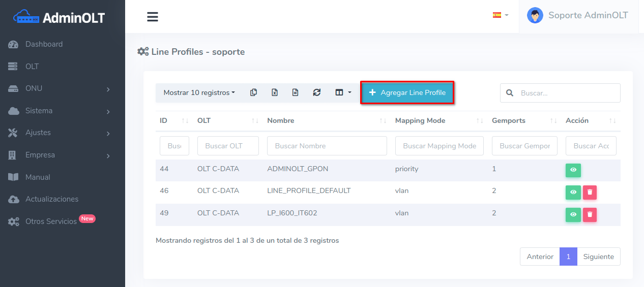Click the Soporte AdminOLT user avatar

(x=535, y=16)
